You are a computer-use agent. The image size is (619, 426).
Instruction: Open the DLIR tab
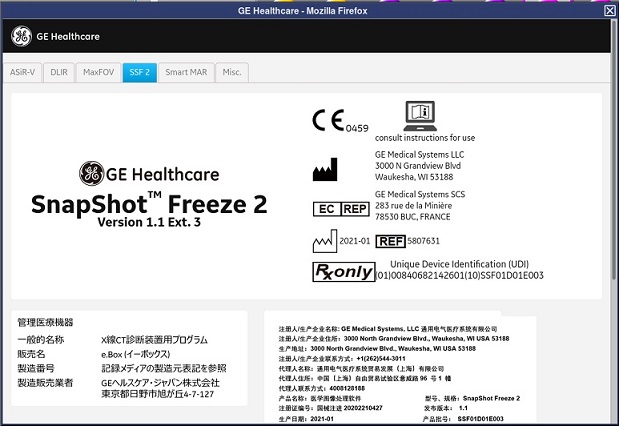tap(60, 72)
